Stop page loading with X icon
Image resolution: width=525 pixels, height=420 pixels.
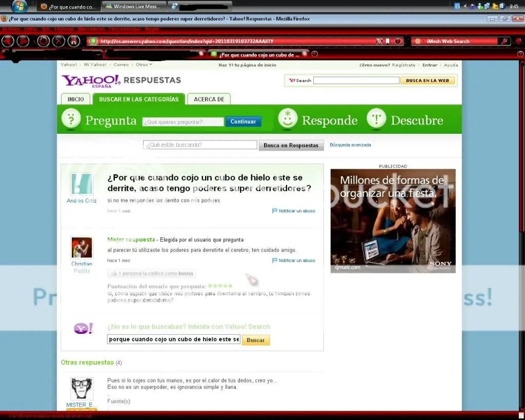click(58, 41)
